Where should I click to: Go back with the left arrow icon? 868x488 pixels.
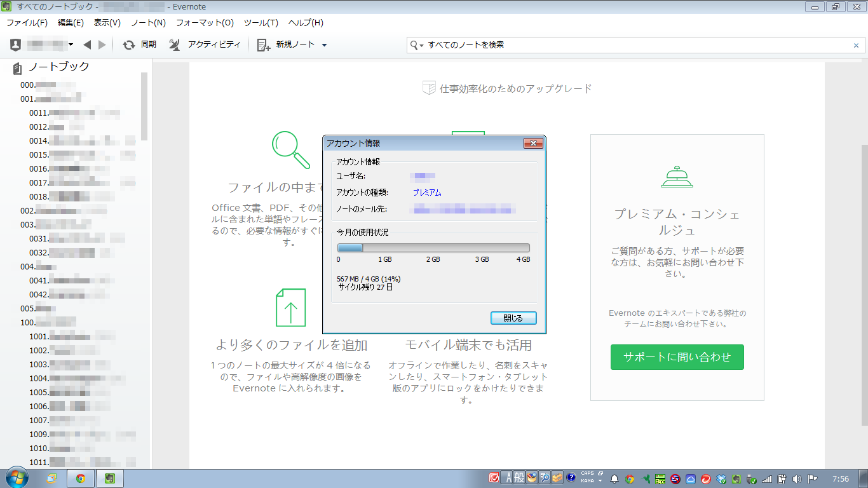88,44
